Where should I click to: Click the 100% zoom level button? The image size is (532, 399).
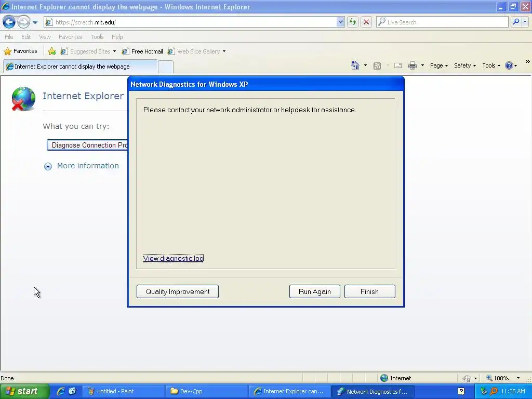tap(497, 378)
